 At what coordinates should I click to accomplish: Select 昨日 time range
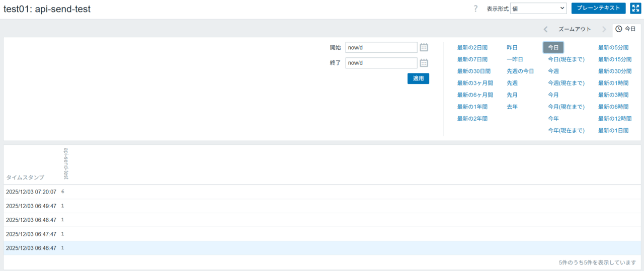pyautogui.click(x=512, y=47)
